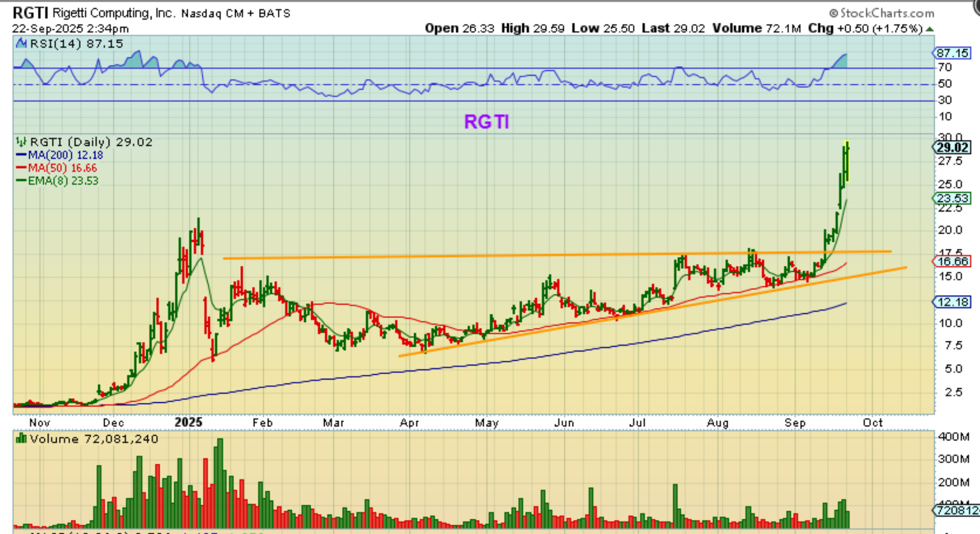
Task: Click the 16.66 MA(50) price tag
Action: (x=952, y=261)
